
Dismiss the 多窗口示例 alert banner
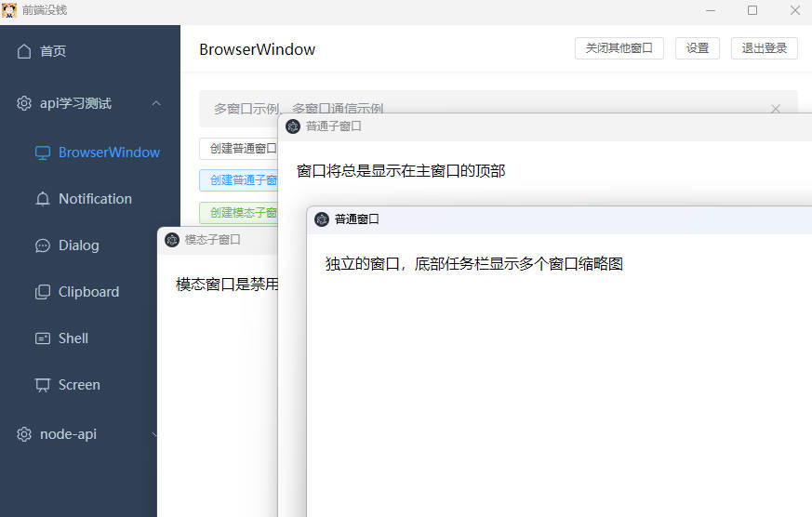pyautogui.click(x=775, y=109)
